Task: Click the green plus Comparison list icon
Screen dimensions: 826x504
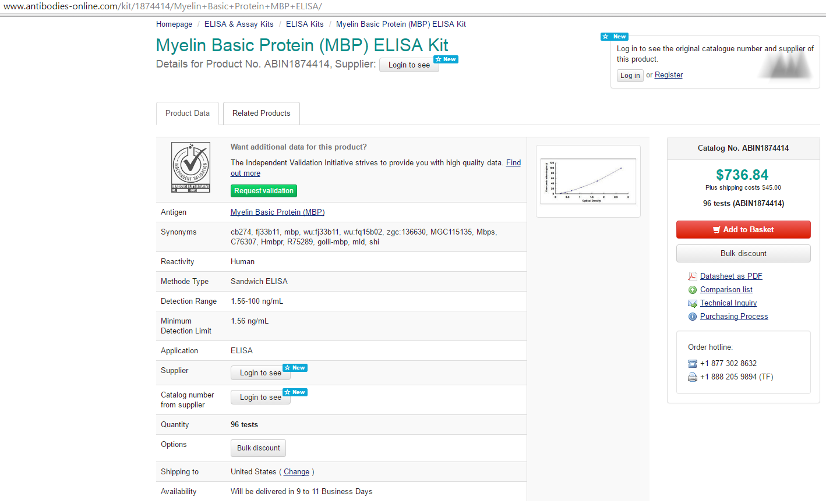Action: [693, 290]
